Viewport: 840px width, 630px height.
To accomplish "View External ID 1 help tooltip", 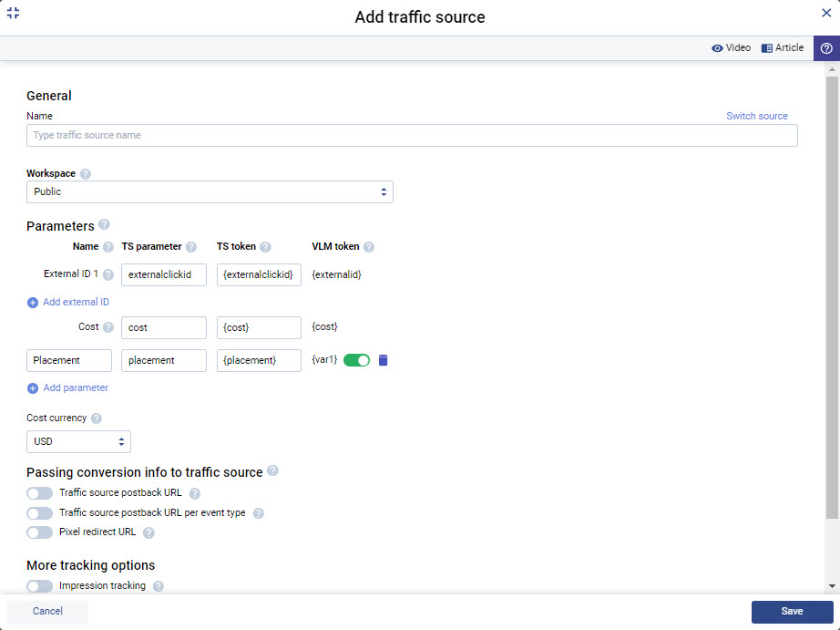I will (108, 274).
